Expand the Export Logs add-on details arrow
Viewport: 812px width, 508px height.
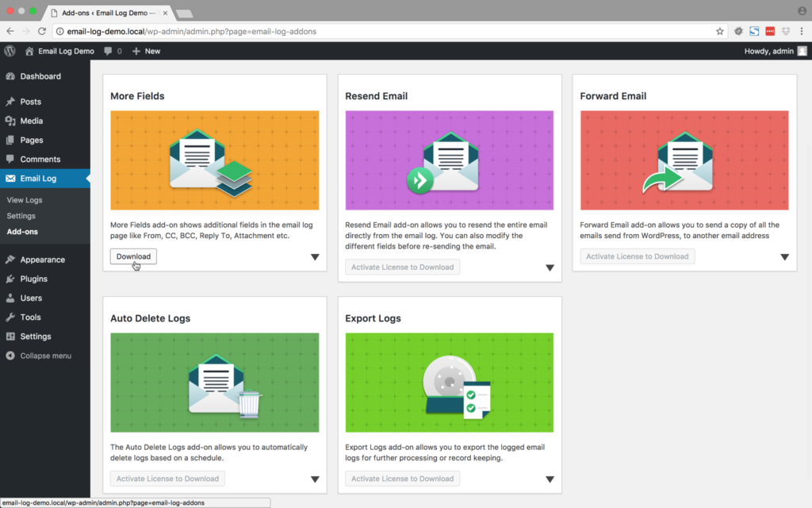coord(550,479)
